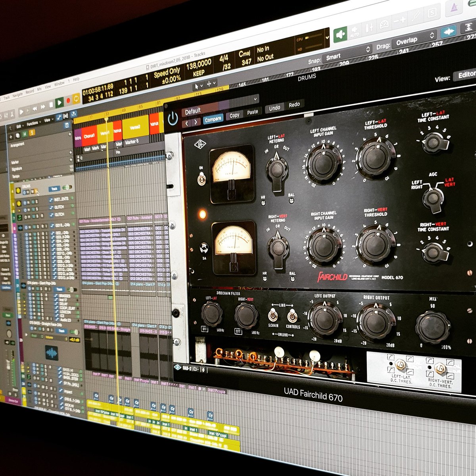Start playback with the green Play button
The image size is (476, 476).
59,103
